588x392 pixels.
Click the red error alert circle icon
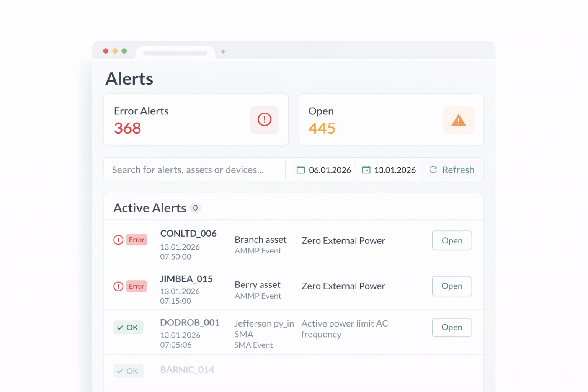coord(264,120)
